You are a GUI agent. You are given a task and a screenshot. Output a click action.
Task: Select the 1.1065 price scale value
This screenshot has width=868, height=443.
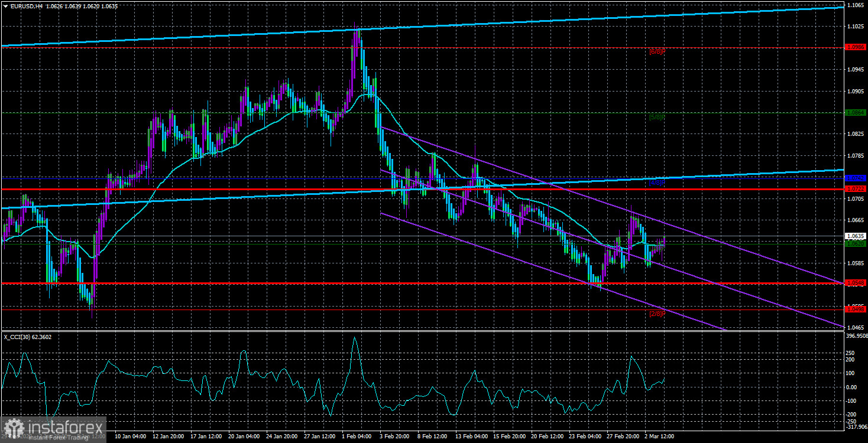coord(855,5)
